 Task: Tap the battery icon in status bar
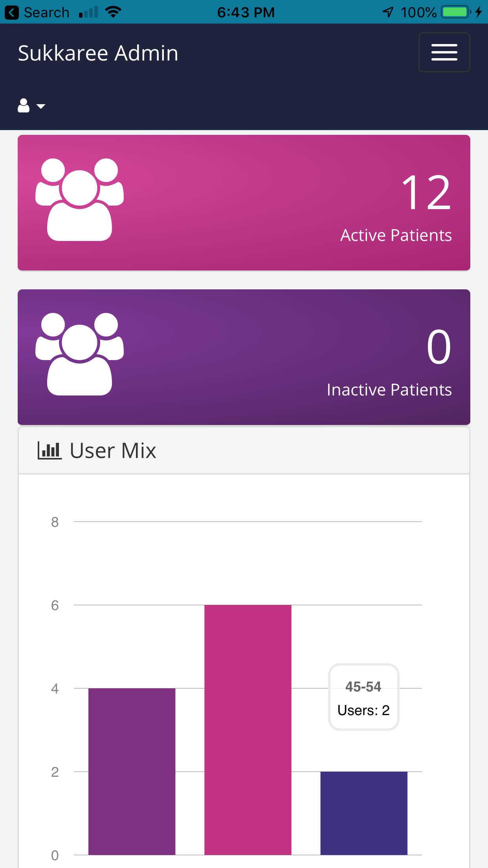[x=456, y=12]
